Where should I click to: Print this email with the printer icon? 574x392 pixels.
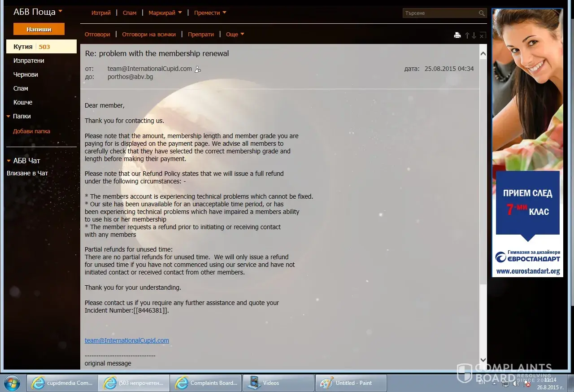coord(457,35)
